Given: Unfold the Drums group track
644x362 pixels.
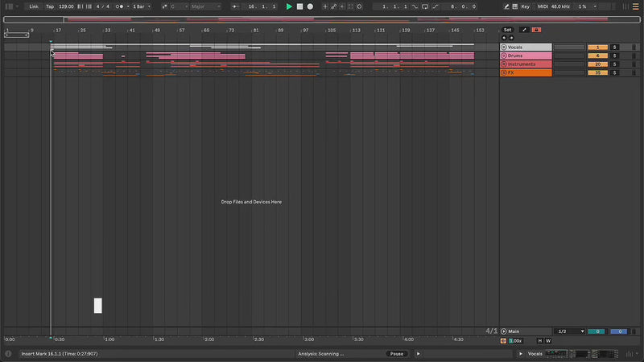Looking at the screenshot, I should (504, 56).
